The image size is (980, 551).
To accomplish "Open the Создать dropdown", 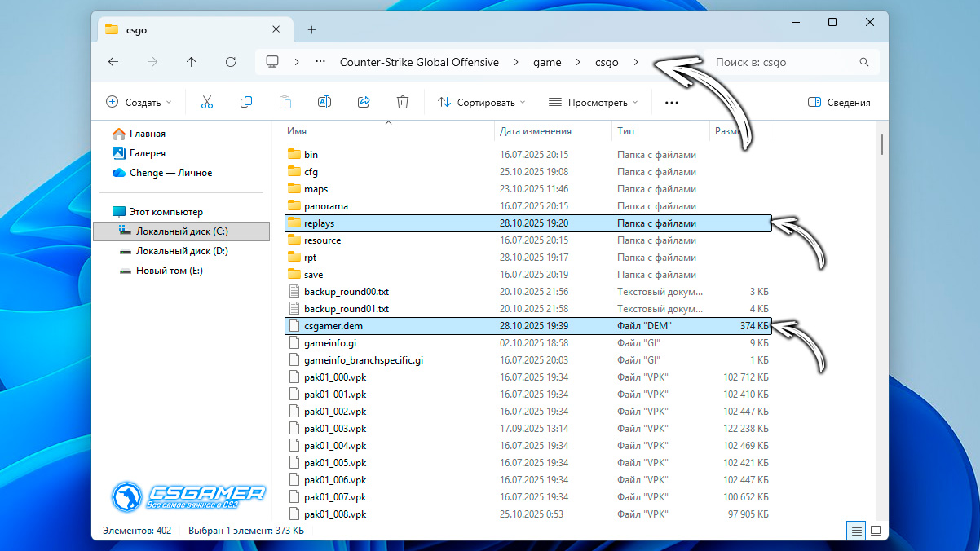I will [139, 103].
